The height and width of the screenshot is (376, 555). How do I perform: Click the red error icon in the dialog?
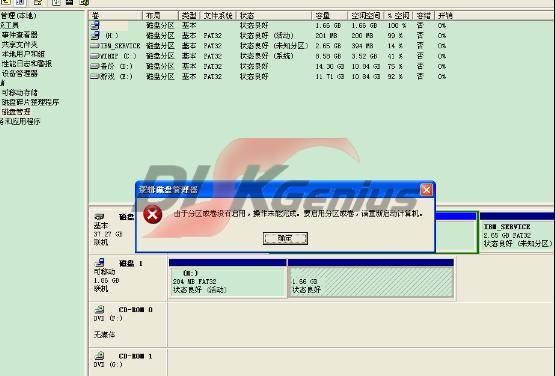153,215
